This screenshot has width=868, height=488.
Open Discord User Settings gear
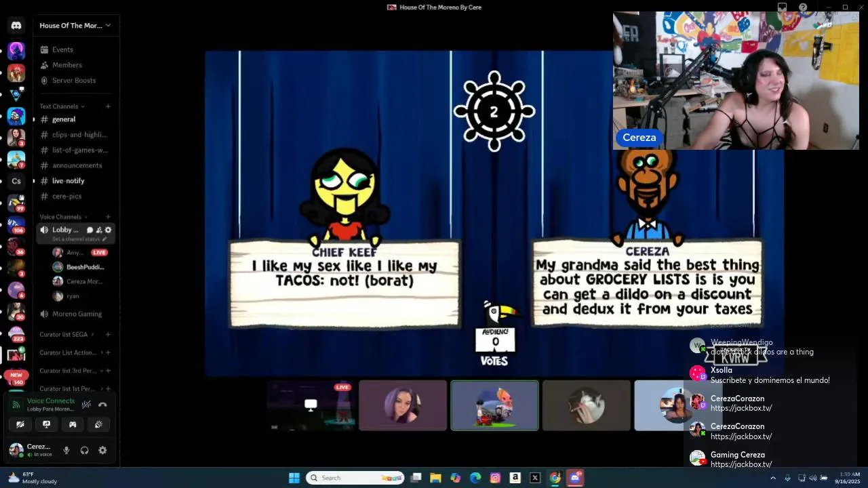102,450
